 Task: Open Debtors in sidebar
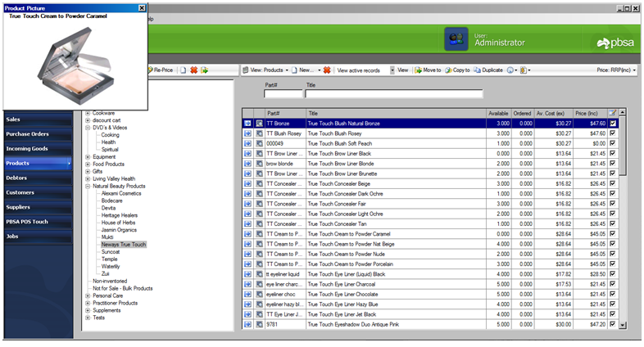click(39, 178)
